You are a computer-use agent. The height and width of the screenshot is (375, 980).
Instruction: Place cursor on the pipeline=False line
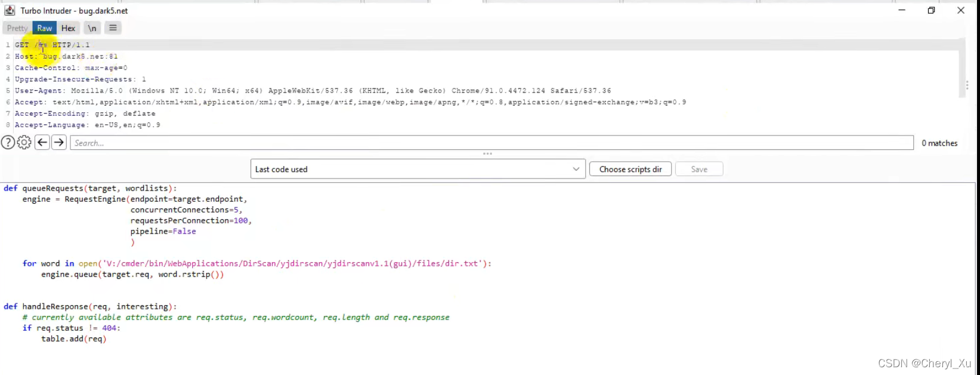(x=163, y=232)
